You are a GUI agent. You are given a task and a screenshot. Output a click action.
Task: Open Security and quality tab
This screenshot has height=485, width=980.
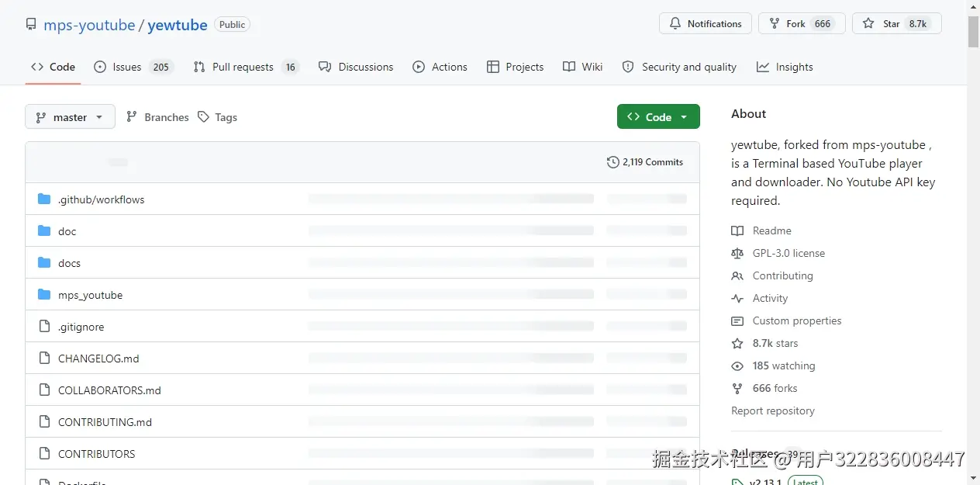click(x=679, y=67)
